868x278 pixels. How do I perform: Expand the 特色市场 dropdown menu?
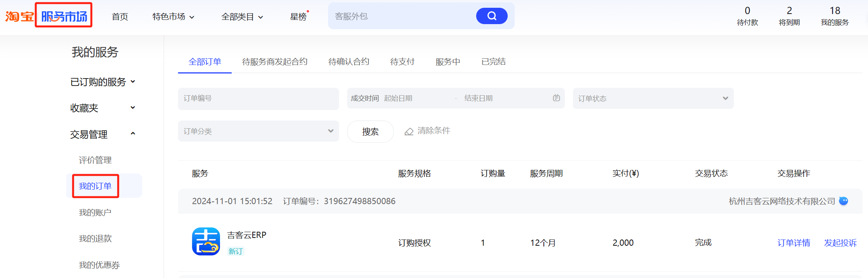[x=173, y=17]
